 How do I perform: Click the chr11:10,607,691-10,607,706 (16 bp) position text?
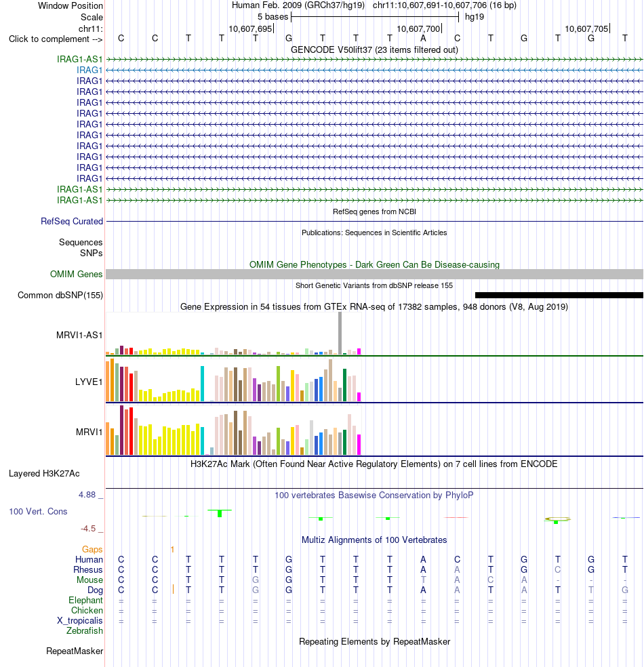[445, 5]
